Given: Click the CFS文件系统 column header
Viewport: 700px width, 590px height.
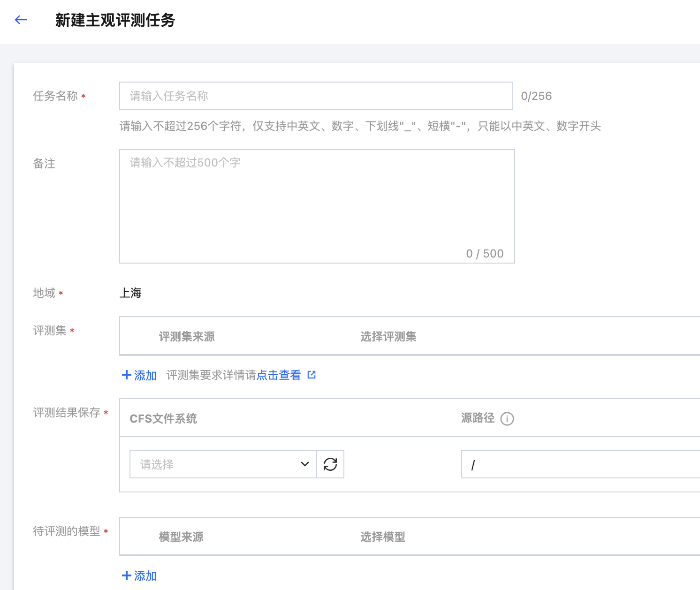Looking at the screenshot, I should pos(163,418).
